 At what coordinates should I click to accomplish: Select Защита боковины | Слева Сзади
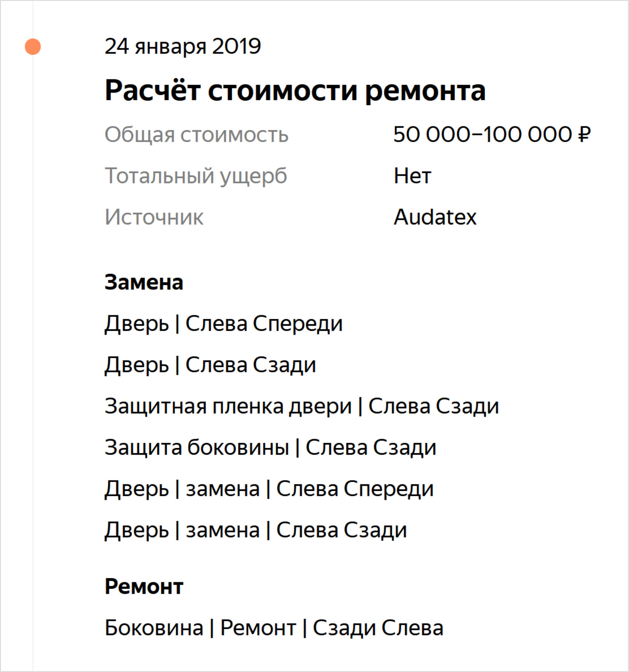pos(270,447)
